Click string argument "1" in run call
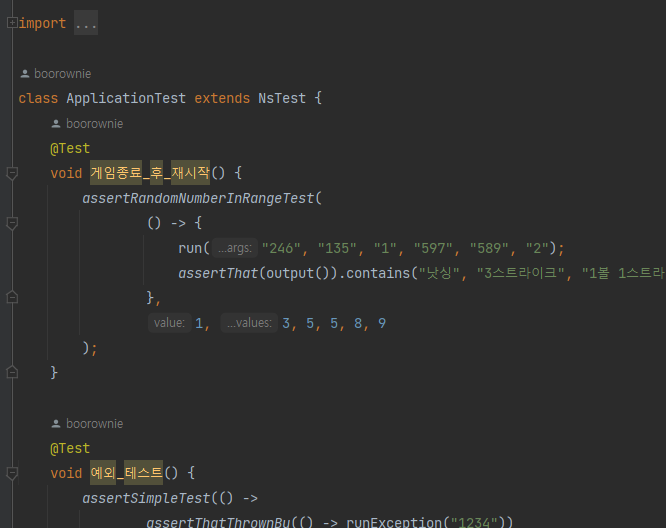This screenshot has height=528, width=666. 385,248
